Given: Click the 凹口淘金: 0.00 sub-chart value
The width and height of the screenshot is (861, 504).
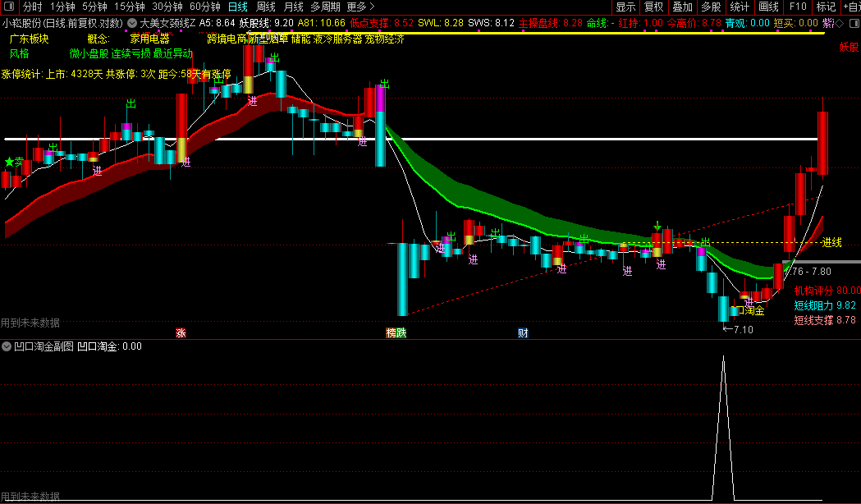Looking at the screenshot, I should [109, 346].
